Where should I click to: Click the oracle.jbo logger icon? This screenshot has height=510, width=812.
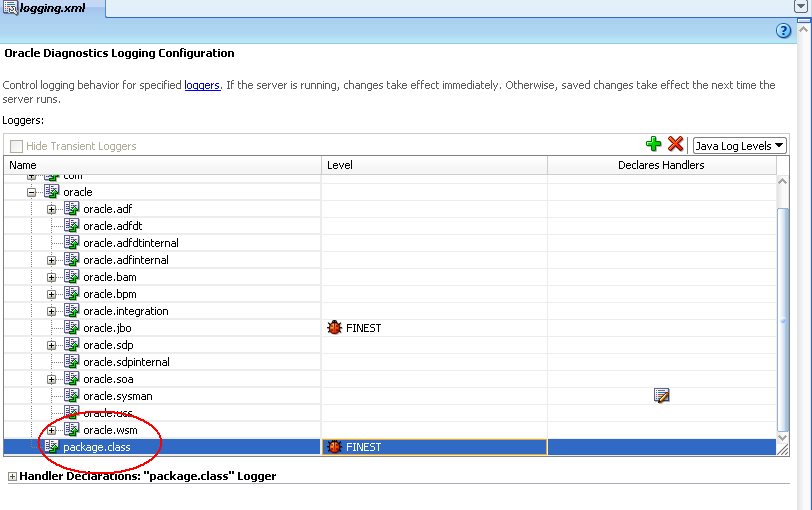[x=71, y=328]
